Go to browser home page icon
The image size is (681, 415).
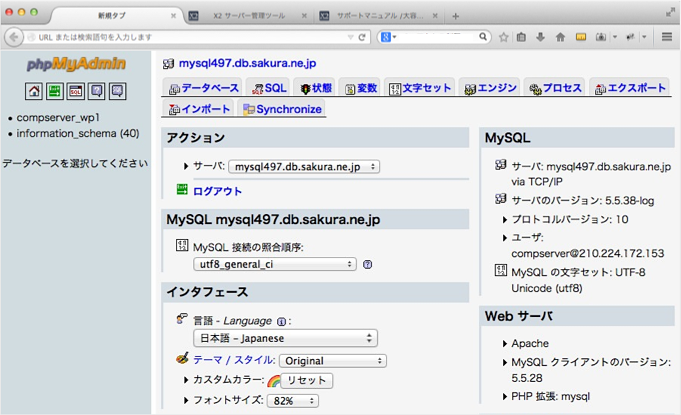coord(560,37)
